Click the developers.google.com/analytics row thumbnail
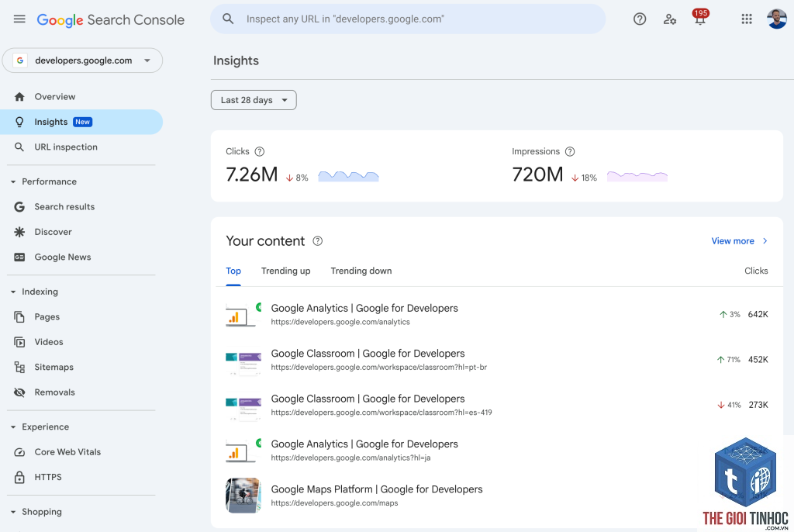794x532 pixels. [x=243, y=315]
